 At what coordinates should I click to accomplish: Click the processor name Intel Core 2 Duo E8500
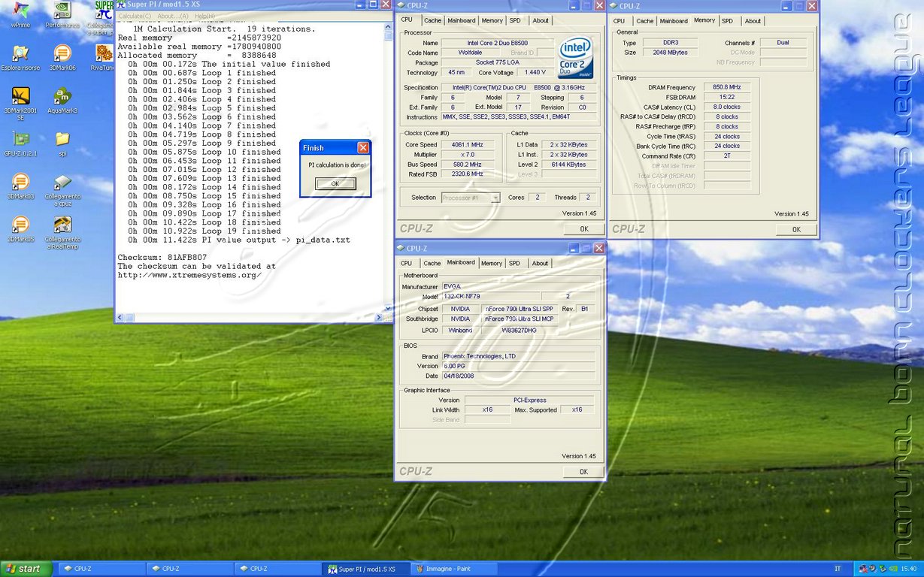(x=498, y=43)
